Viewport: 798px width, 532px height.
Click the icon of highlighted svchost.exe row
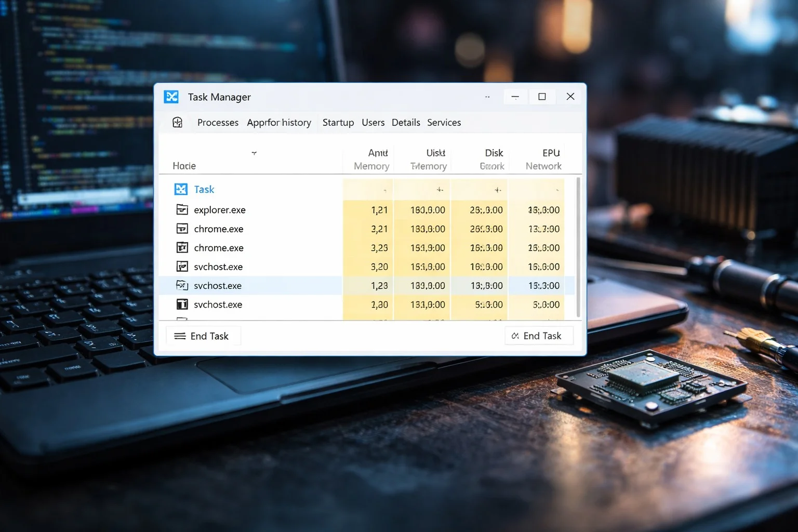(182, 285)
